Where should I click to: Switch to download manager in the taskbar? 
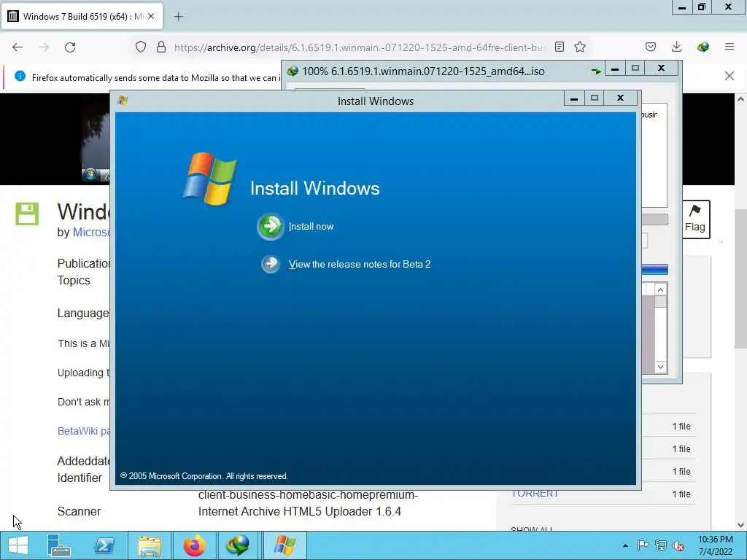click(x=237, y=545)
